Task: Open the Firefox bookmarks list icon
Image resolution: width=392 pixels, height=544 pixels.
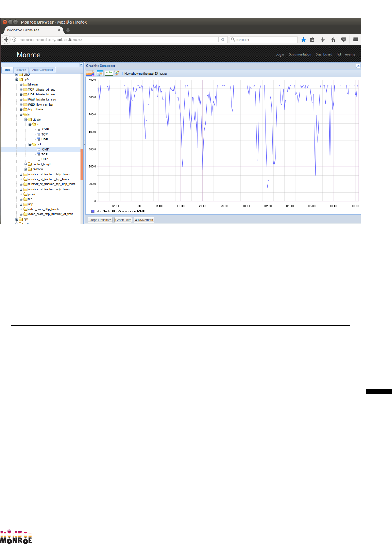Action: (x=312, y=40)
